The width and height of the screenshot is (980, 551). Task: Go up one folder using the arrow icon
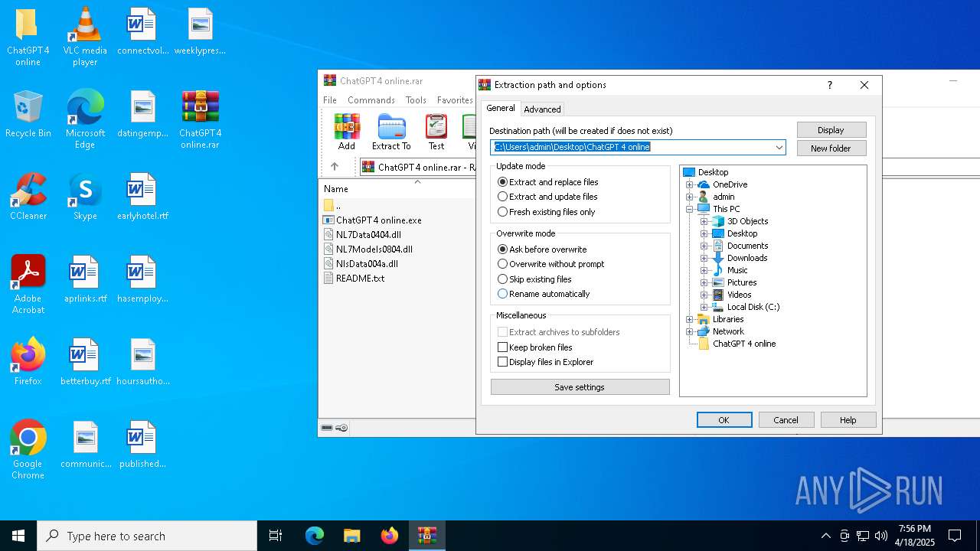[x=335, y=166]
